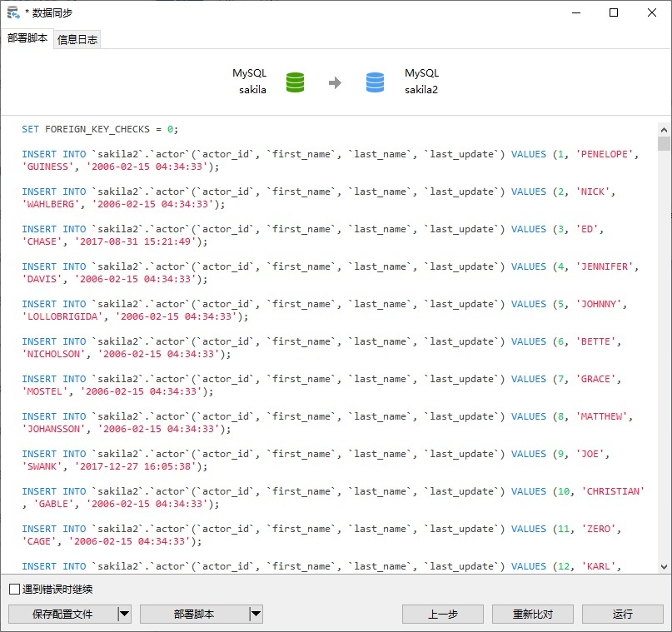Click the 上一步 button
The width and height of the screenshot is (672, 632).
pos(443,614)
